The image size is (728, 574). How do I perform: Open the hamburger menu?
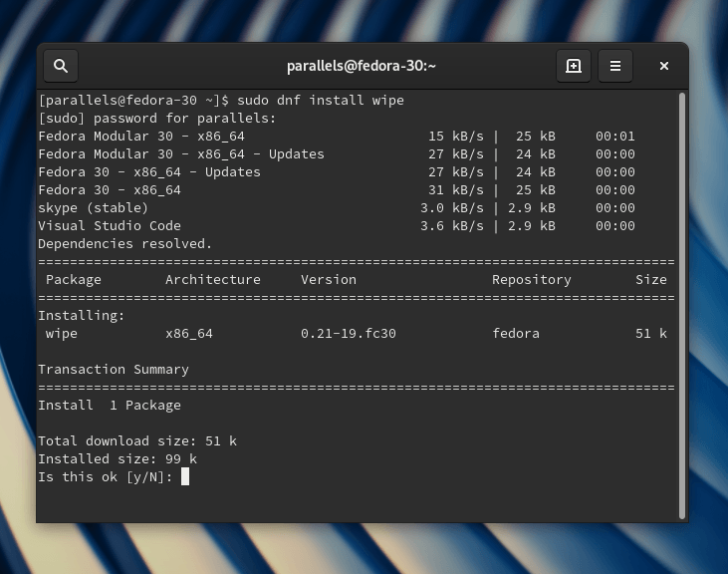point(615,66)
